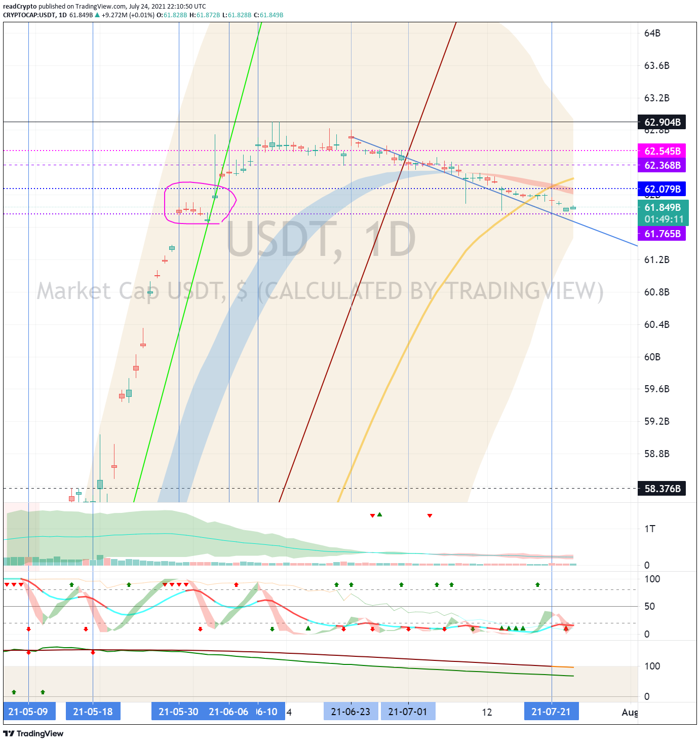Click the H:61.872B high value in header
This screenshot has width=700, height=743.
(205, 15)
